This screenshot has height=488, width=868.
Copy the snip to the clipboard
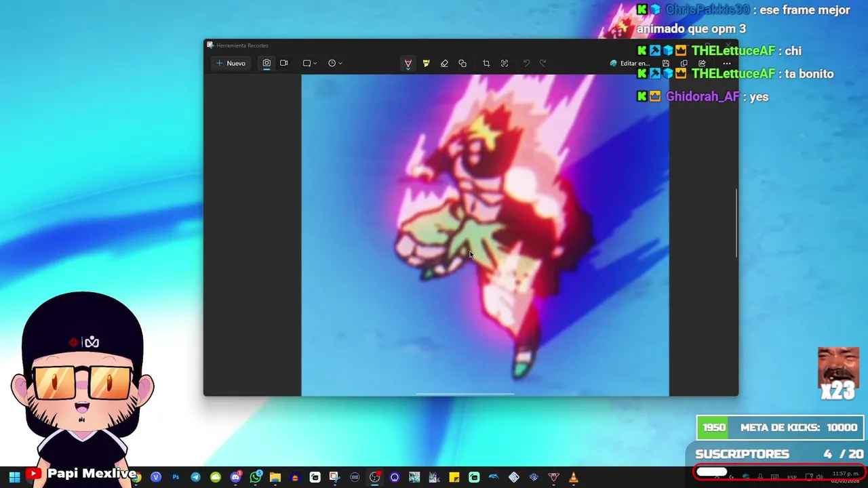(x=684, y=63)
